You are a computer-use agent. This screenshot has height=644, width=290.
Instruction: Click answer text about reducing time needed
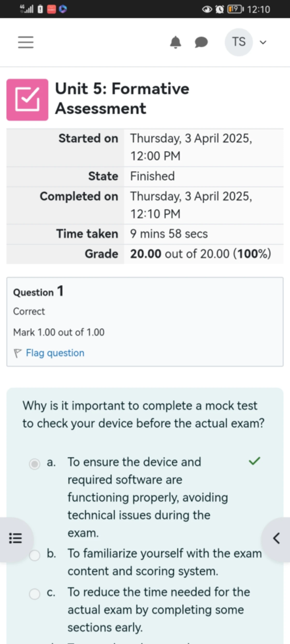point(159,609)
